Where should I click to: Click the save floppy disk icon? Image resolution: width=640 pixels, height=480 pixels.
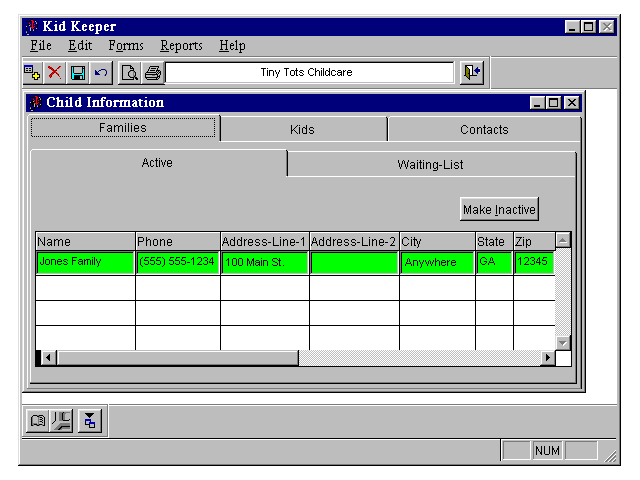77,73
